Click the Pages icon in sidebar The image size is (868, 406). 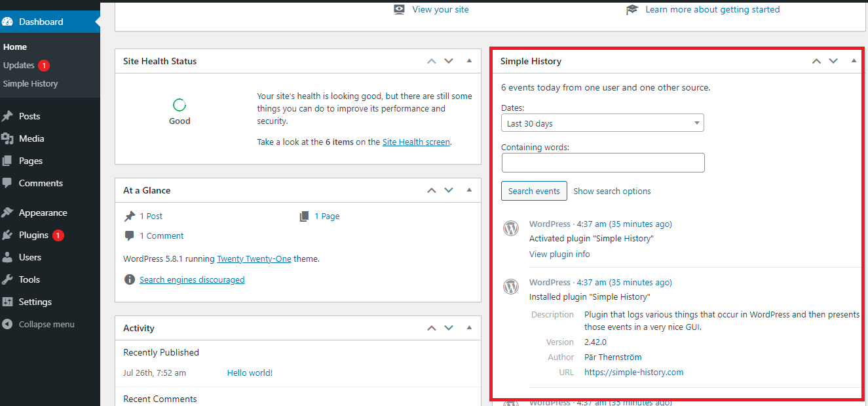point(8,161)
